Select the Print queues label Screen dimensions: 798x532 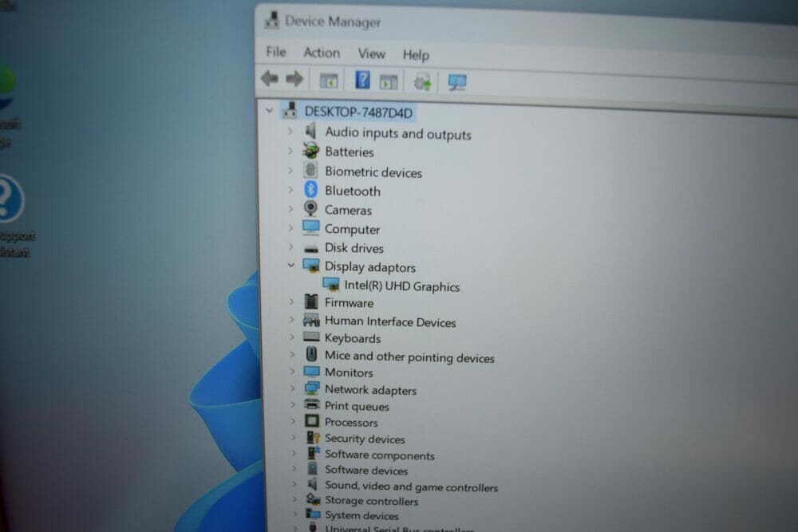[357, 406]
